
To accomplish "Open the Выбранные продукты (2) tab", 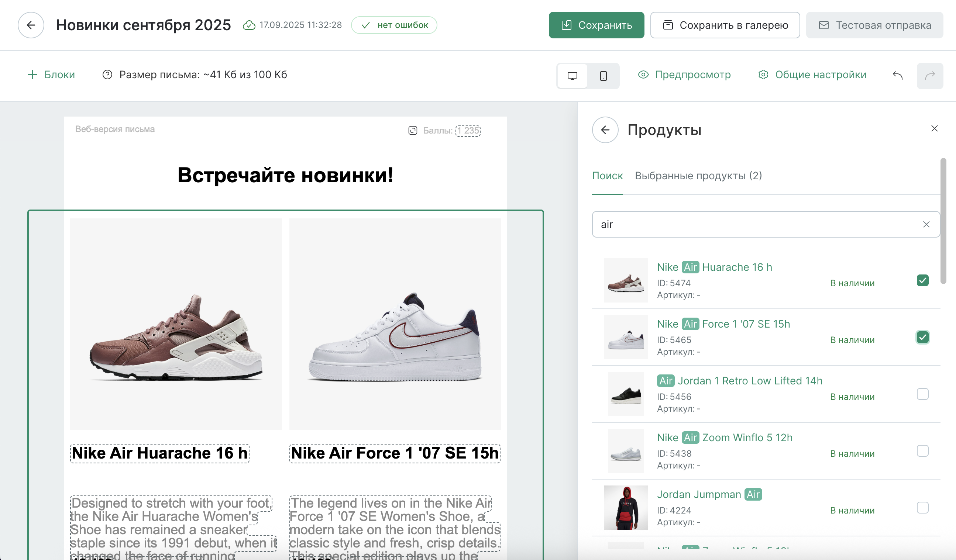I will click(x=698, y=176).
